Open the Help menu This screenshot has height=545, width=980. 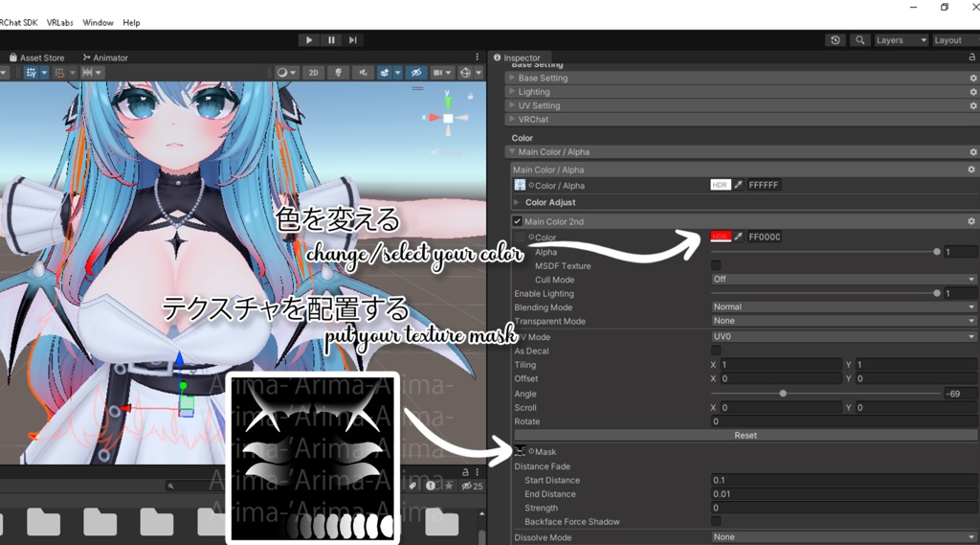(x=131, y=23)
